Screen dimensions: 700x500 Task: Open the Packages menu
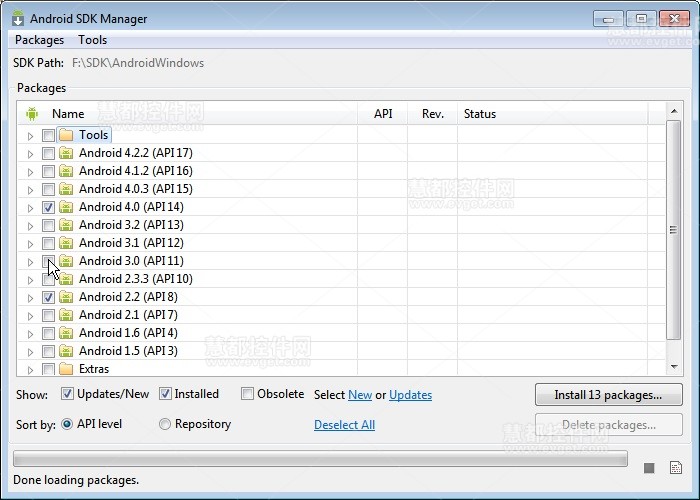click(x=39, y=40)
